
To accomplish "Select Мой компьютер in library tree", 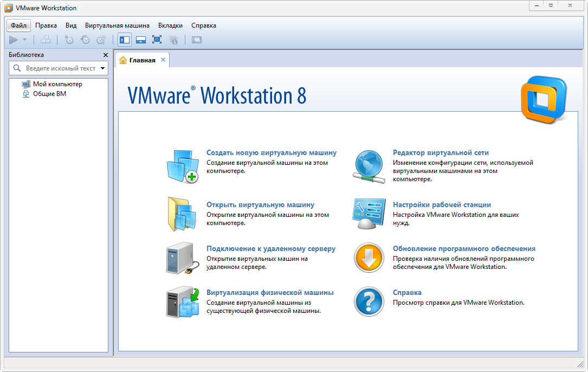I will click(x=57, y=84).
